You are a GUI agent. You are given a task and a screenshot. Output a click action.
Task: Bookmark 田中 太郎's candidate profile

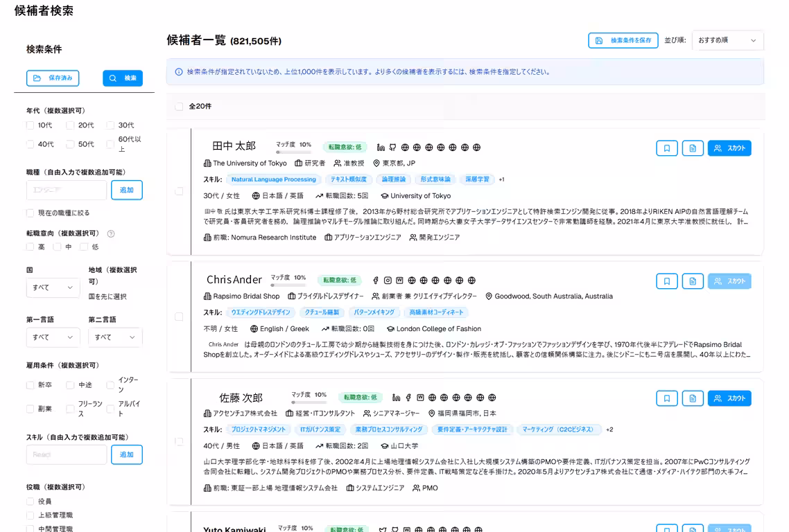(666, 148)
